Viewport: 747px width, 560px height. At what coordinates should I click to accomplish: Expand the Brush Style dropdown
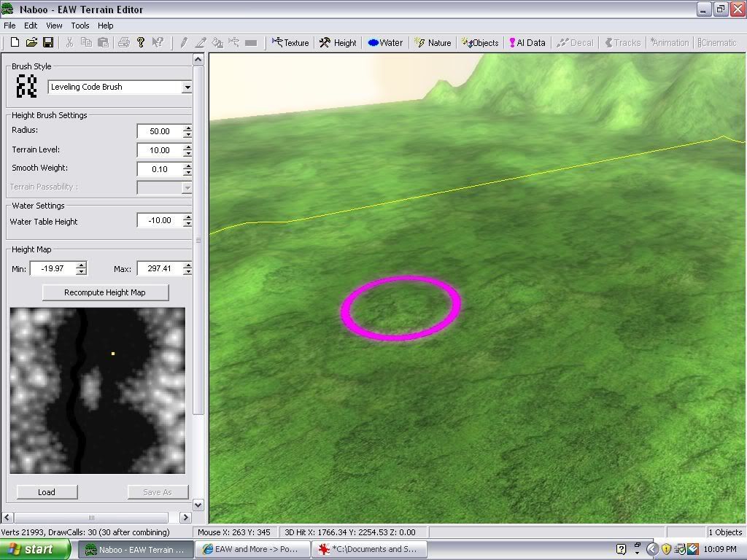pyautogui.click(x=187, y=87)
